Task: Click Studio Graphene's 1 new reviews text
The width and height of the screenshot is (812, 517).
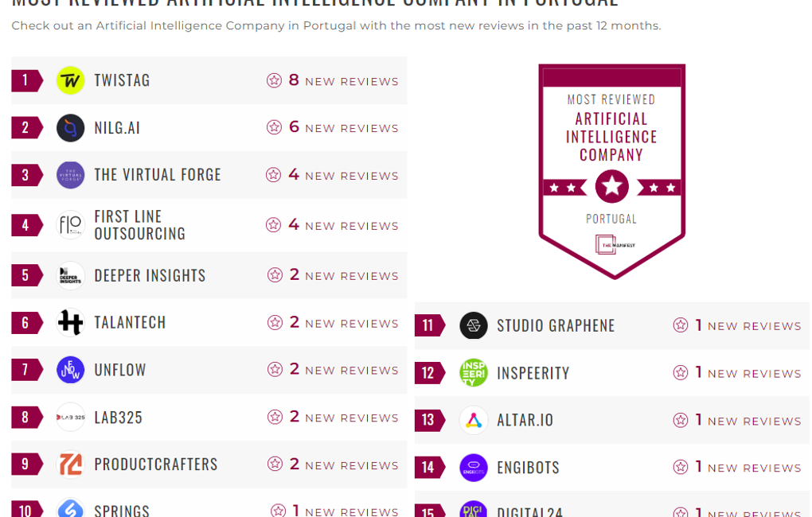Action: (x=748, y=326)
